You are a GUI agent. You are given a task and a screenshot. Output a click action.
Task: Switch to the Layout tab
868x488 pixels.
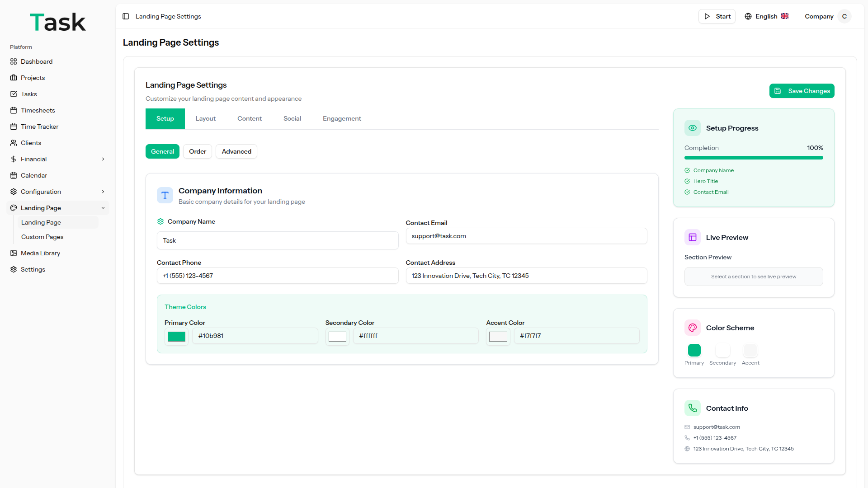click(205, 118)
